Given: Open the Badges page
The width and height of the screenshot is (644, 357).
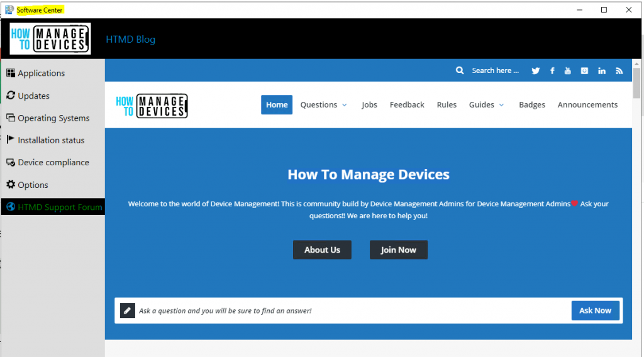Looking at the screenshot, I should [532, 104].
